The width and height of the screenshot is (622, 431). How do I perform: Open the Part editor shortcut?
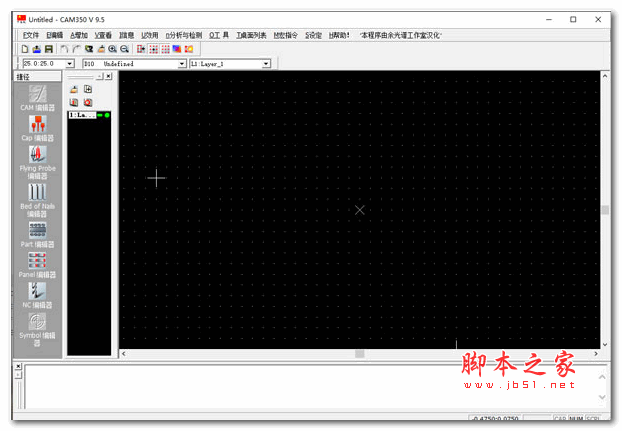pyautogui.click(x=37, y=234)
